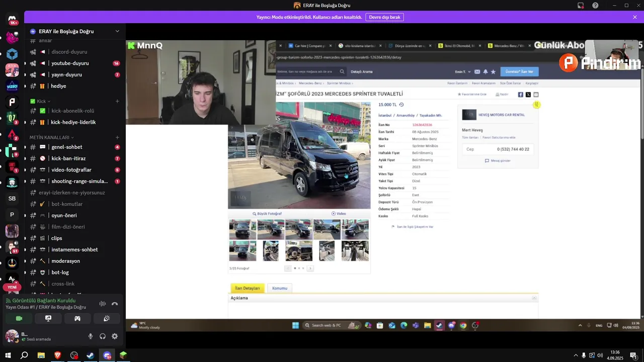Select the SB server in sidebar
644x362 pixels.
pyautogui.click(x=12, y=199)
